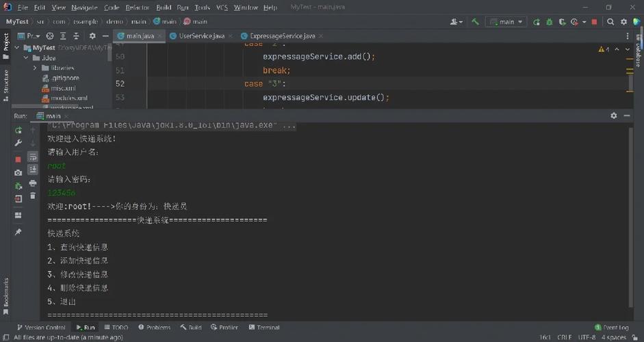Go to previous highlighted error arrow
644x342 pixels.
617,49
